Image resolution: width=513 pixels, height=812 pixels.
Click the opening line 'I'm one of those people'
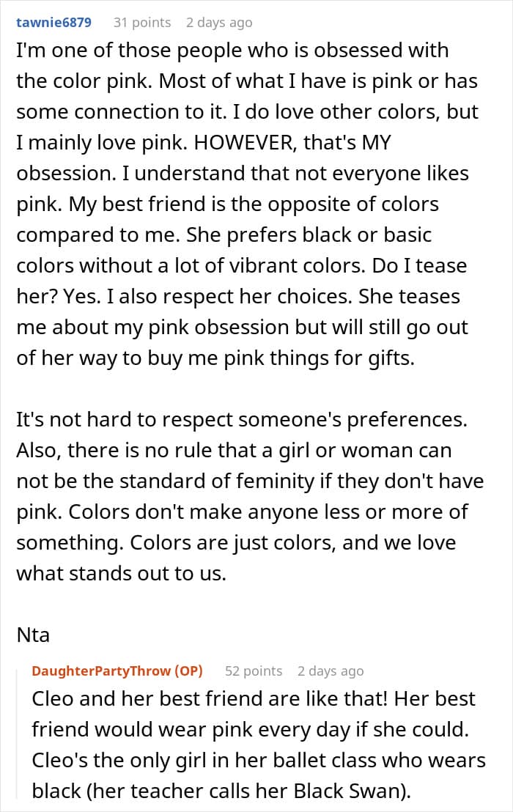232,51
